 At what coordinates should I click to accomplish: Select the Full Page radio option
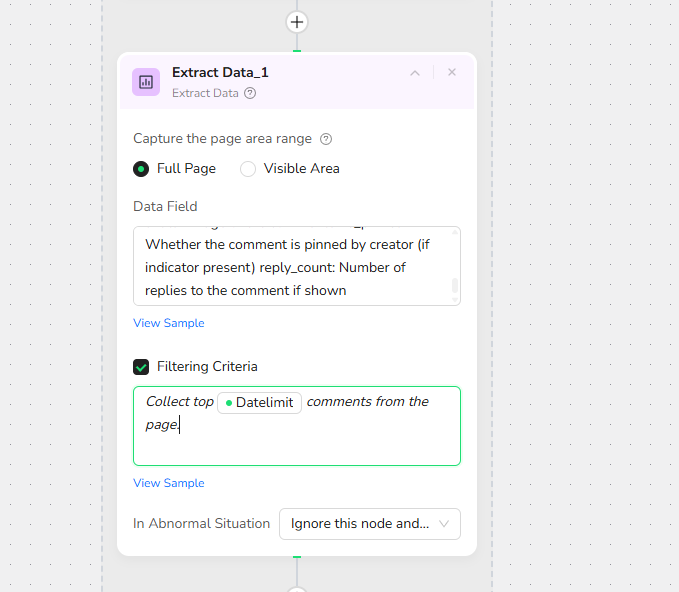(x=142, y=169)
